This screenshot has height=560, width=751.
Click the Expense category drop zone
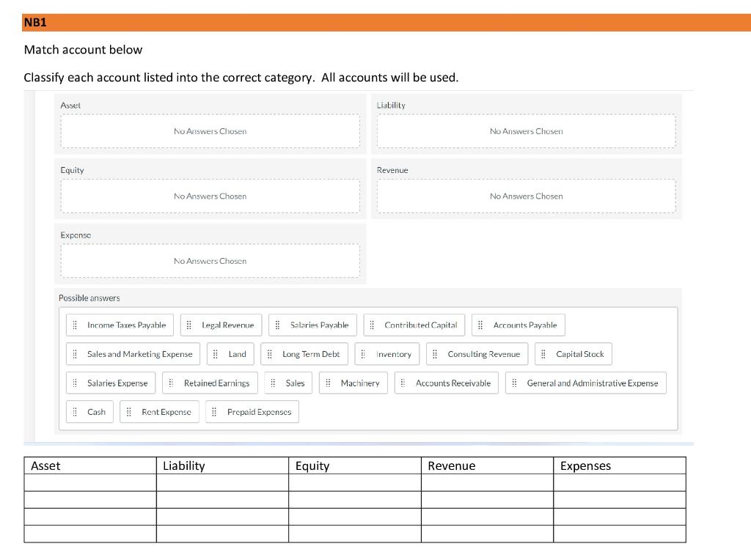pyautogui.click(x=210, y=261)
